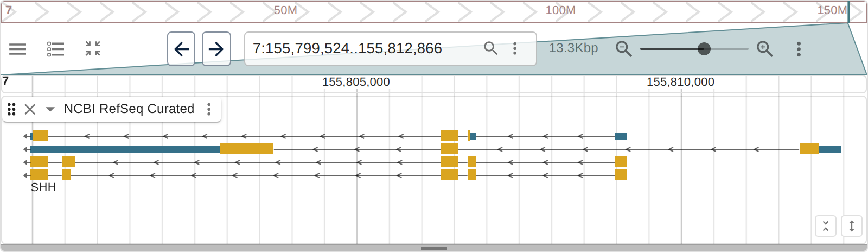Click the NCBI RefSeq Curated label
The height and width of the screenshot is (252, 868).
pyautogui.click(x=129, y=109)
